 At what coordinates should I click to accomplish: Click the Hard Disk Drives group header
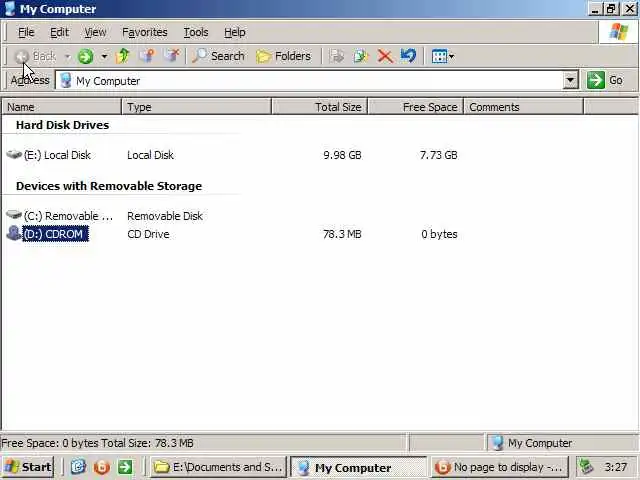coord(62,125)
